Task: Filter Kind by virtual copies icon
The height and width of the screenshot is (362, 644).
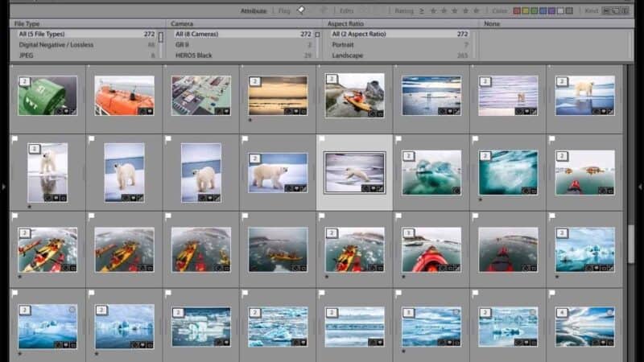Action: coord(616,10)
